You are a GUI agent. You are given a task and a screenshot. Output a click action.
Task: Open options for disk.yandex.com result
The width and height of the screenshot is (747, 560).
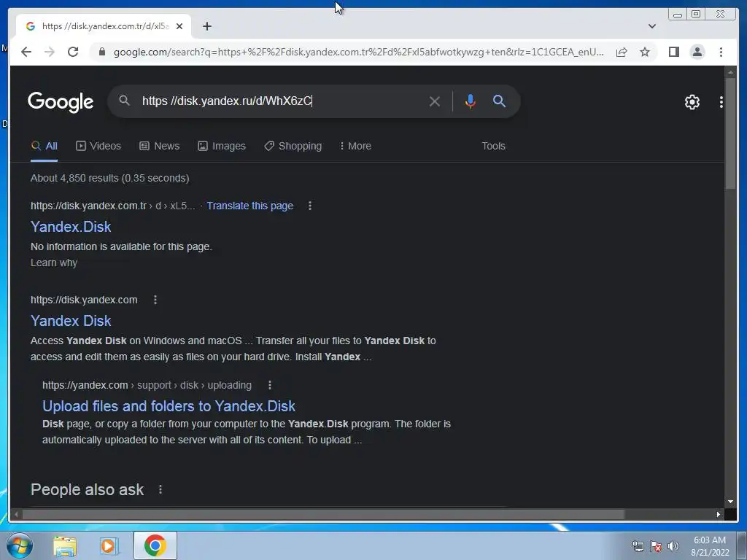click(x=155, y=300)
